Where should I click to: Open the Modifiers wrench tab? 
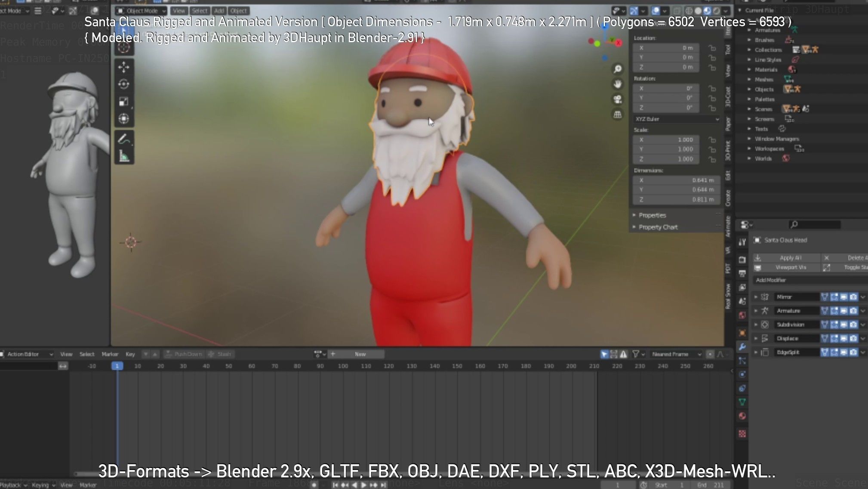[742, 347]
